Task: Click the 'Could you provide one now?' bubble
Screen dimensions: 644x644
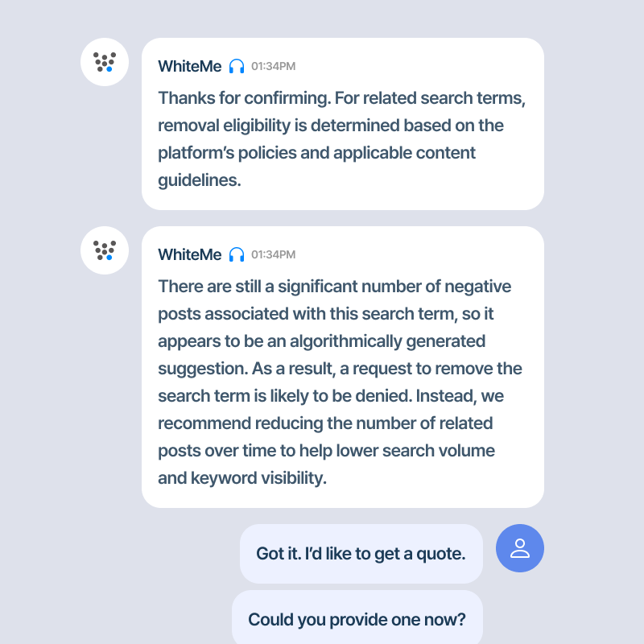Action: pyautogui.click(x=357, y=617)
